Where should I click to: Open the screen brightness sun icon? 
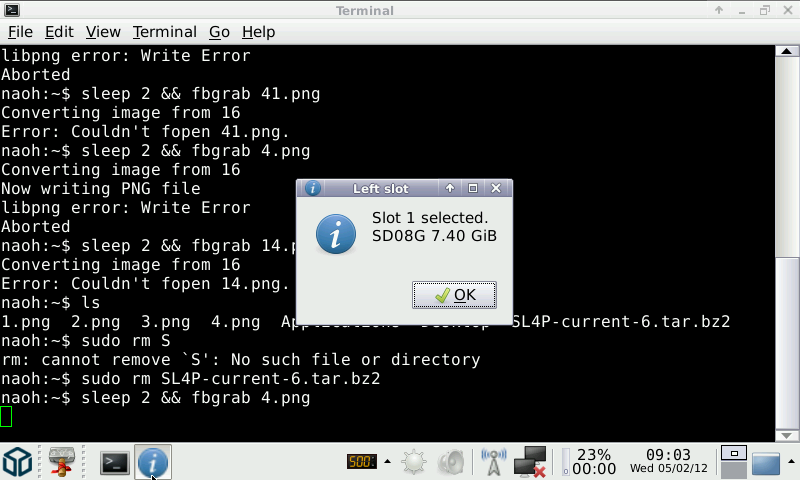[414, 462]
